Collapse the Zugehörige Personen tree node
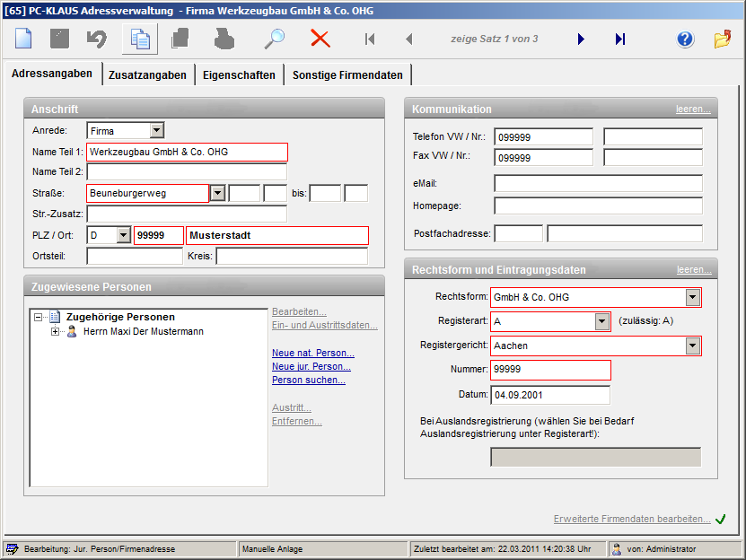 pyautogui.click(x=38, y=317)
